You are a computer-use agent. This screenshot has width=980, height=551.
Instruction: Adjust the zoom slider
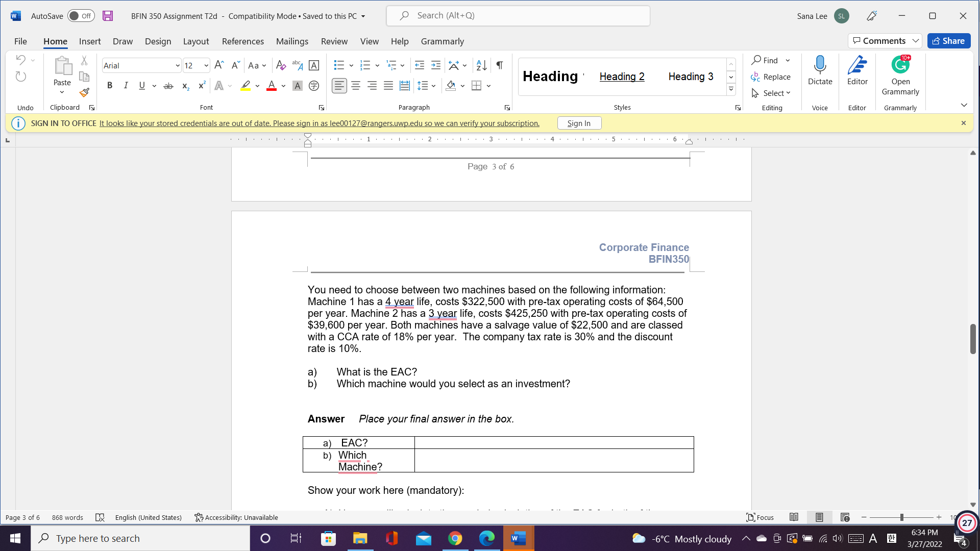901,517
